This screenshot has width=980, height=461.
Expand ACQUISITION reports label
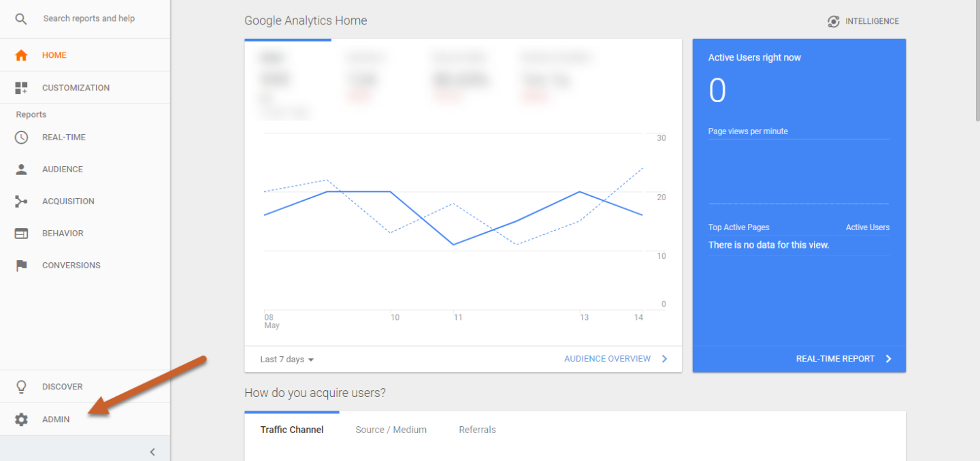68,202
